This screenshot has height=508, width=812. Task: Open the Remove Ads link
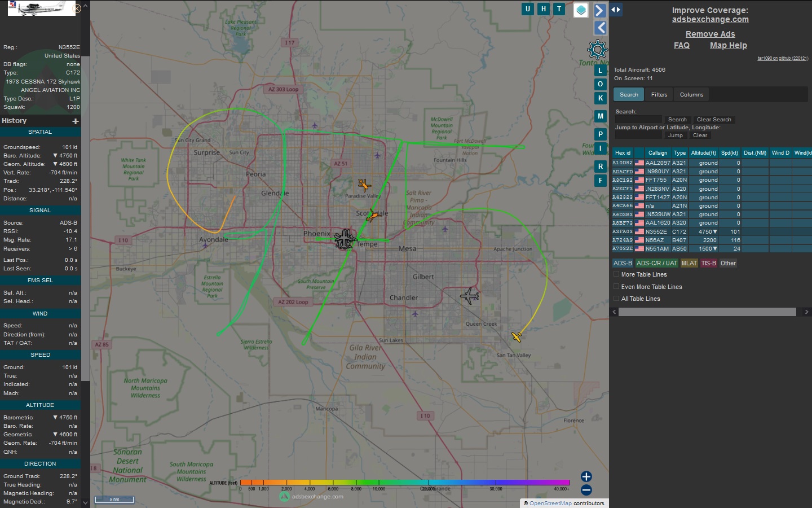pyautogui.click(x=710, y=34)
